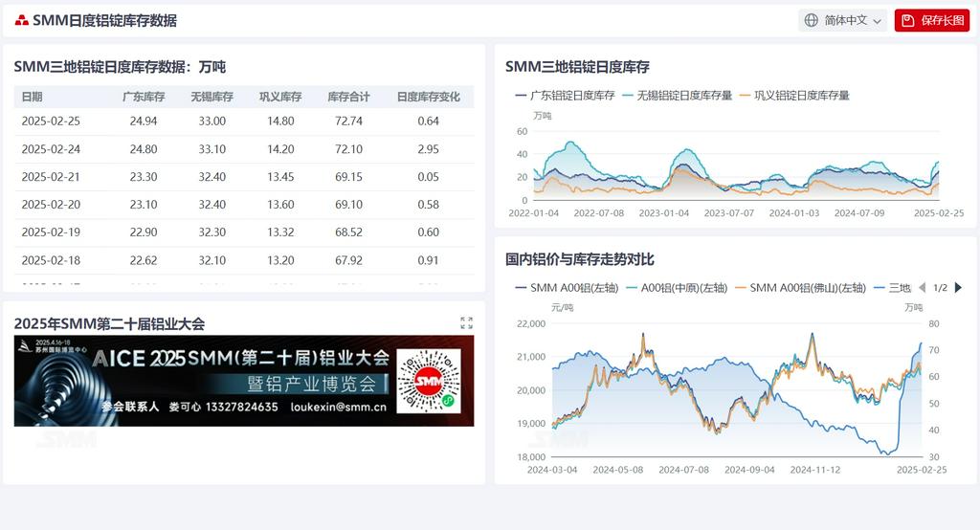Click the 保存长图 save button
The image size is (980, 530).
pos(932,21)
